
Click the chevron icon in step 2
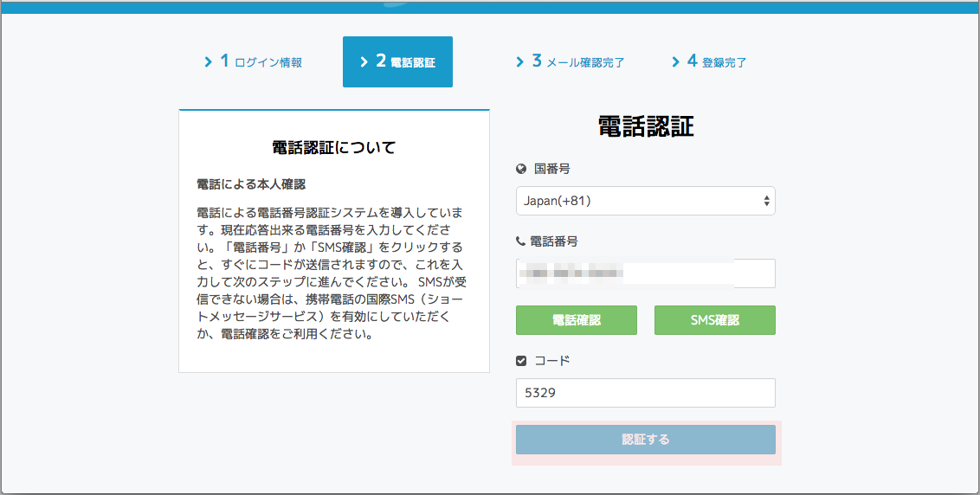click(x=364, y=62)
